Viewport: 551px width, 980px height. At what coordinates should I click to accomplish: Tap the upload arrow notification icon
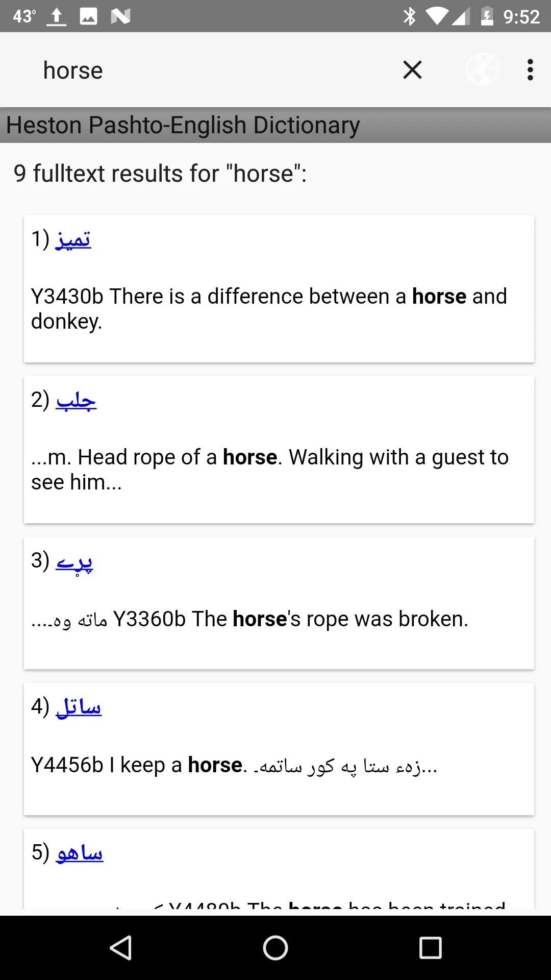(x=57, y=16)
